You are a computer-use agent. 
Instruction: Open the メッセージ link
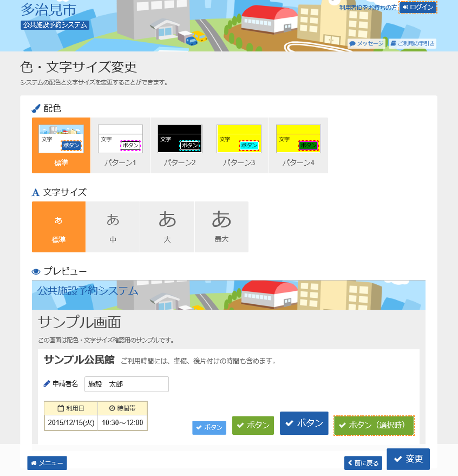(x=367, y=44)
